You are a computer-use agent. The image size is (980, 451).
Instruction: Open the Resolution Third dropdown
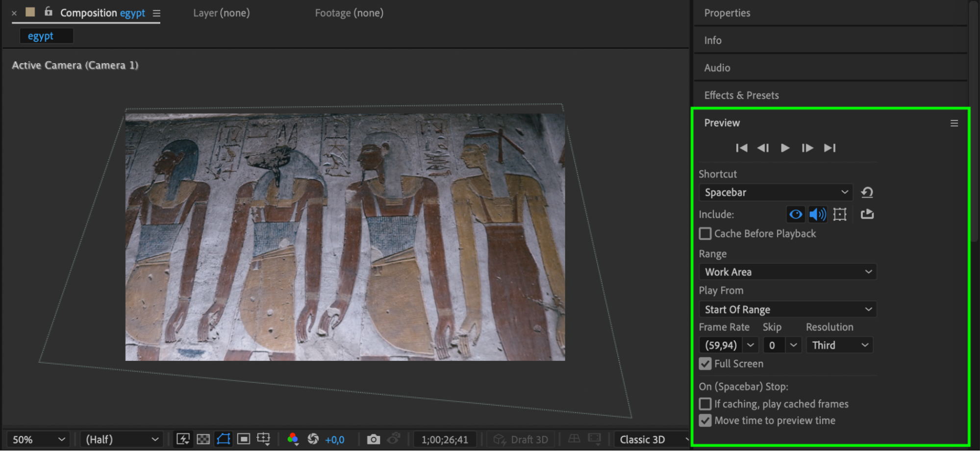(840, 345)
